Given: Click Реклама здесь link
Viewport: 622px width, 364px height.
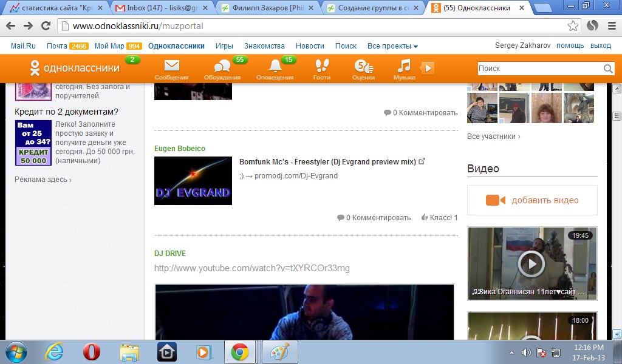Looking at the screenshot, I should (x=43, y=180).
